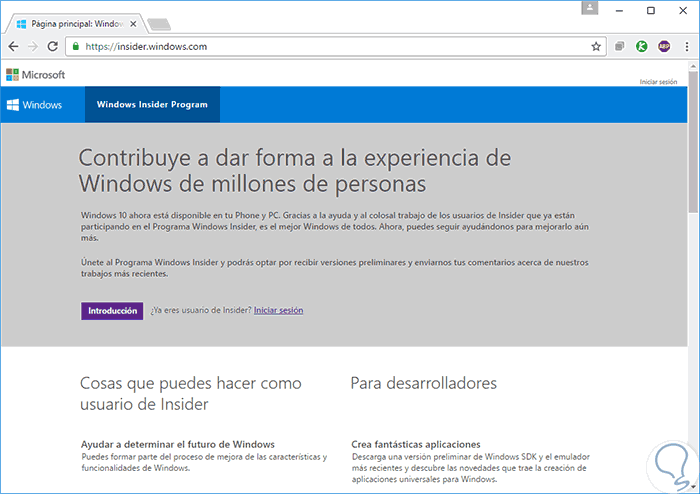Minimize the Chrome window

coord(619,11)
